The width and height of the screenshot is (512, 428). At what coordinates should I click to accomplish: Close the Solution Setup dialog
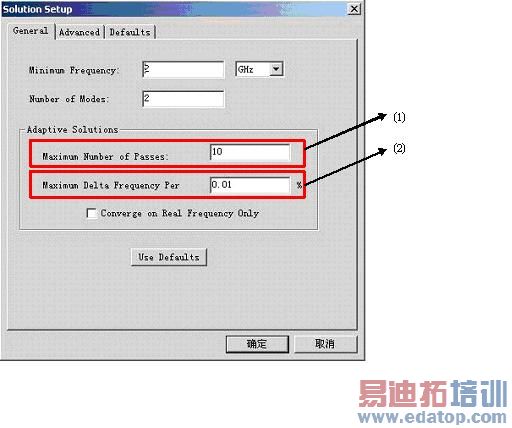point(354,9)
